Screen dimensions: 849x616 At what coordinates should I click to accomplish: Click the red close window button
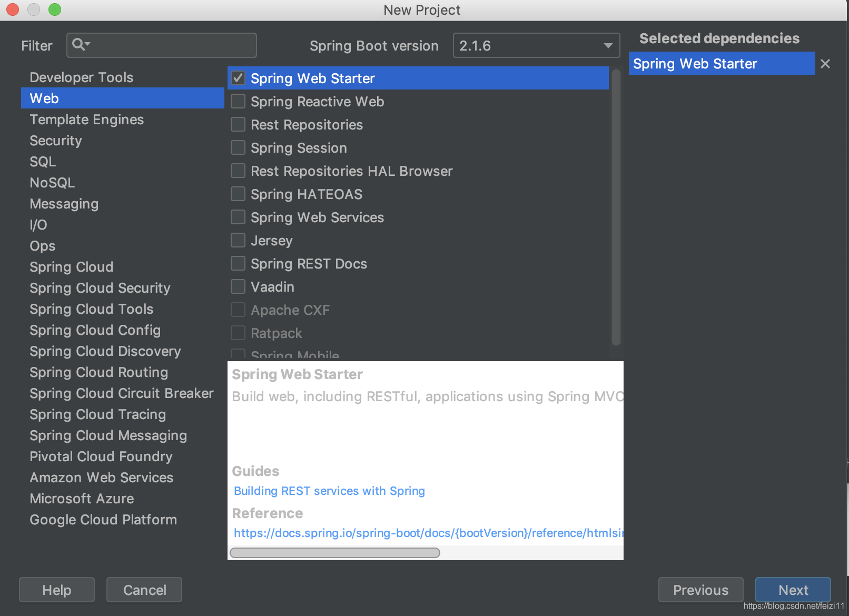click(13, 9)
